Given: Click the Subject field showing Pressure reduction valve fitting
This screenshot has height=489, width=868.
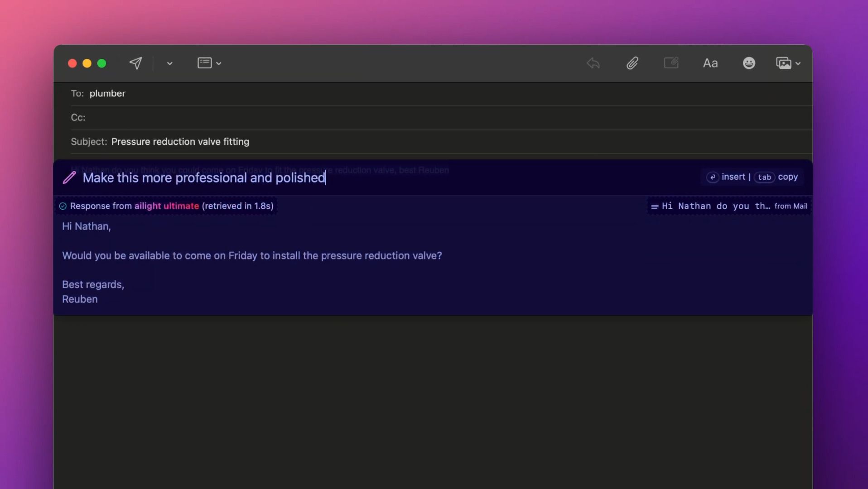Looking at the screenshot, I should [x=180, y=142].
